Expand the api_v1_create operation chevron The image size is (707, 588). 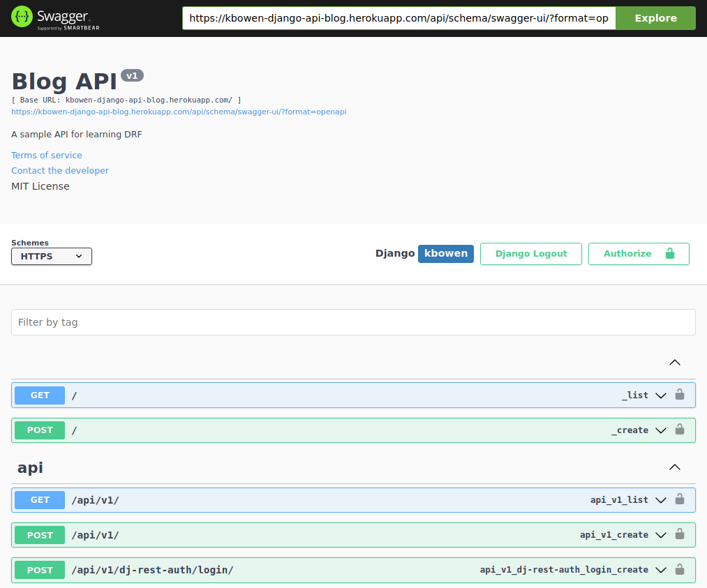click(x=660, y=535)
